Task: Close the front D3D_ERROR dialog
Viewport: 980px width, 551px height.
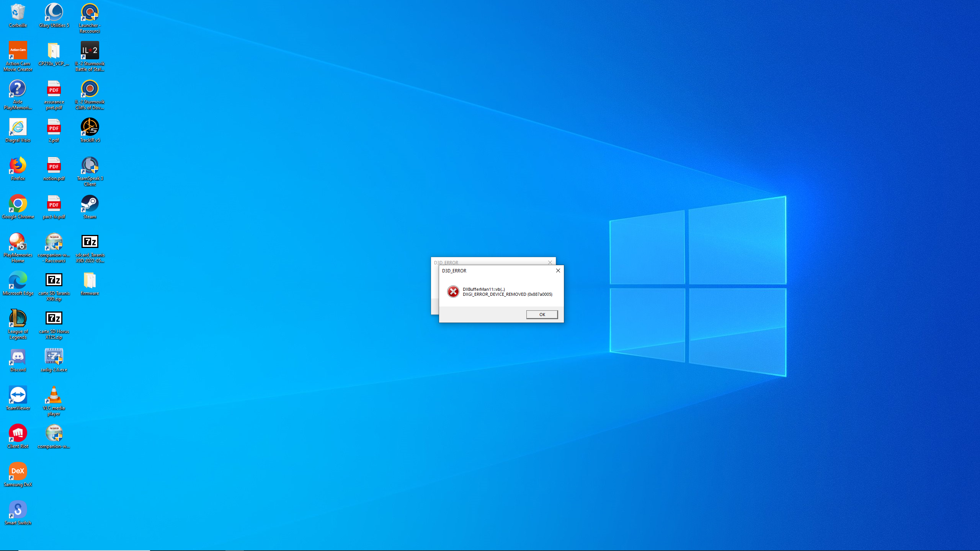Action: (558, 271)
